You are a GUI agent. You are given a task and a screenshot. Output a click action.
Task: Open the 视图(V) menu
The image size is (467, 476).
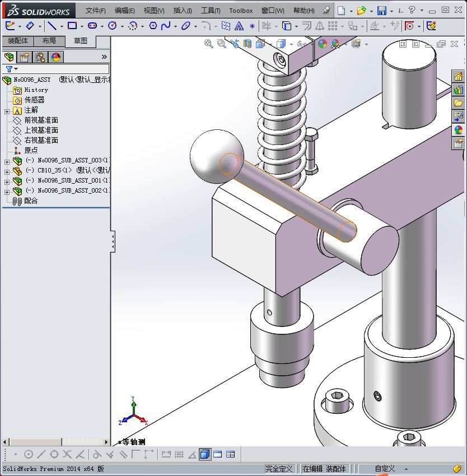[x=154, y=11]
